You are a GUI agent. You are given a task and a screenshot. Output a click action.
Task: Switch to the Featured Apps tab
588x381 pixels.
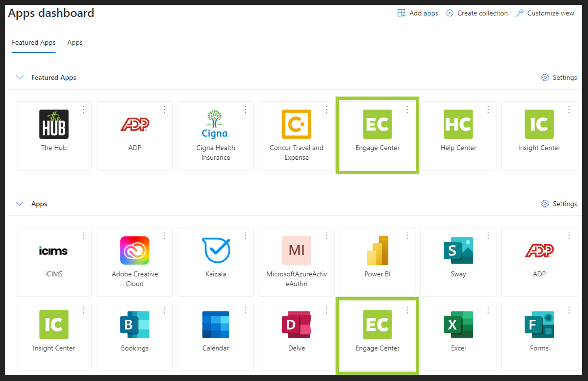pyautogui.click(x=34, y=42)
